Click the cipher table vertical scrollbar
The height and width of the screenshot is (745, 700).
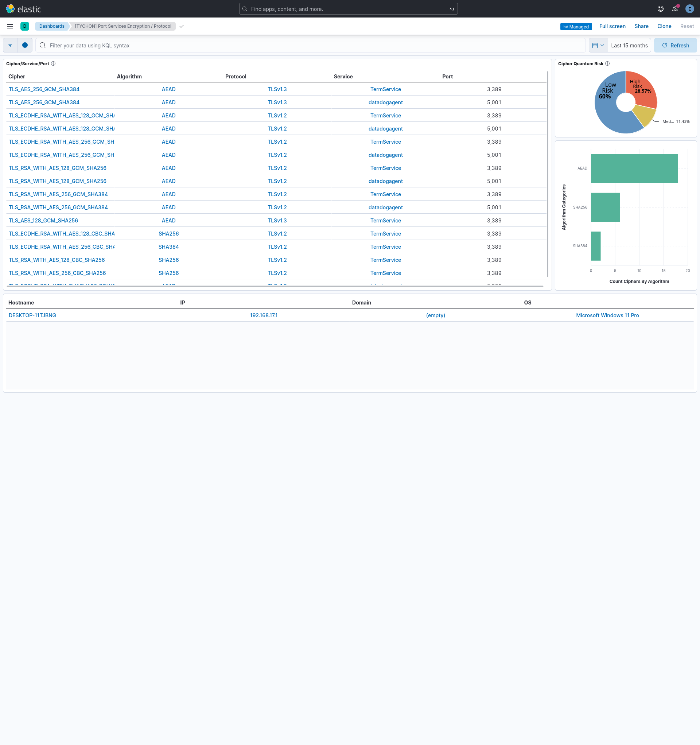click(x=548, y=174)
